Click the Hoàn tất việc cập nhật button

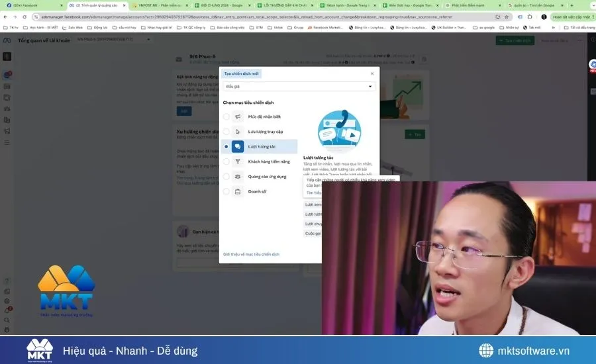(x=571, y=17)
